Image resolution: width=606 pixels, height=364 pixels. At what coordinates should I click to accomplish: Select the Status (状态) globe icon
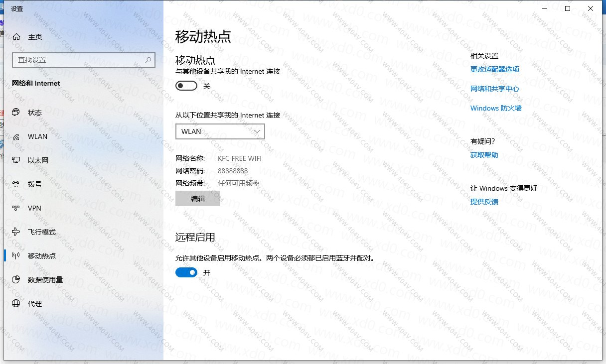click(16, 113)
